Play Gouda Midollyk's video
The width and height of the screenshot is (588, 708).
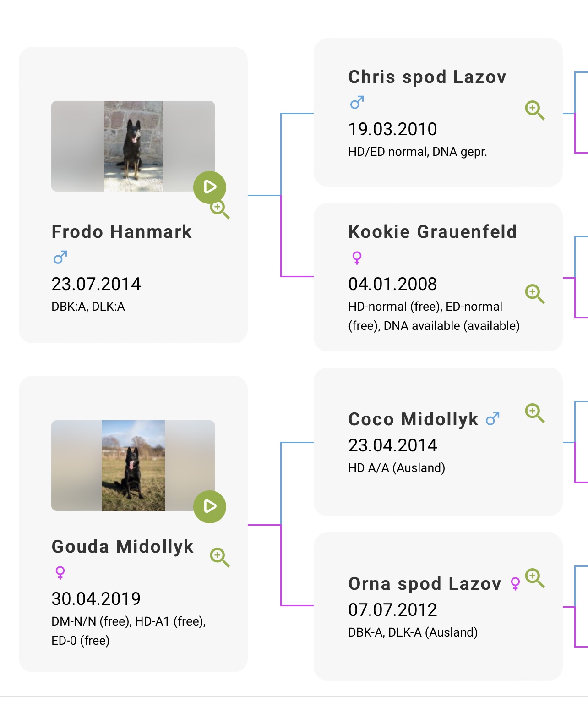tap(210, 506)
